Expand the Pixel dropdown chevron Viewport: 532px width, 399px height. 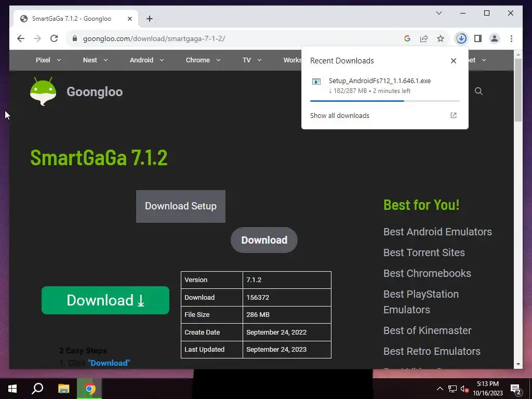coord(59,60)
